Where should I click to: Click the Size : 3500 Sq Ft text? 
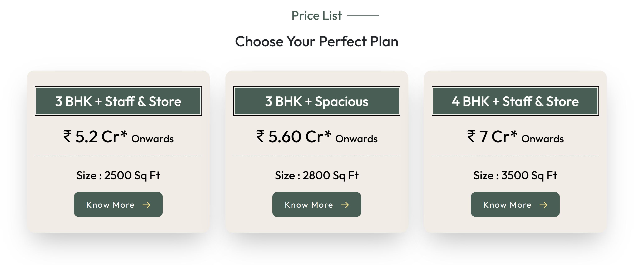[x=515, y=175]
